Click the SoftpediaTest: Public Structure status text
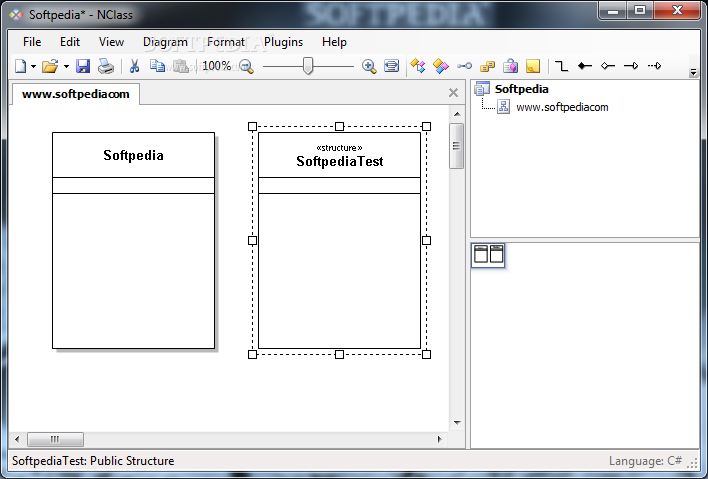 (93, 461)
